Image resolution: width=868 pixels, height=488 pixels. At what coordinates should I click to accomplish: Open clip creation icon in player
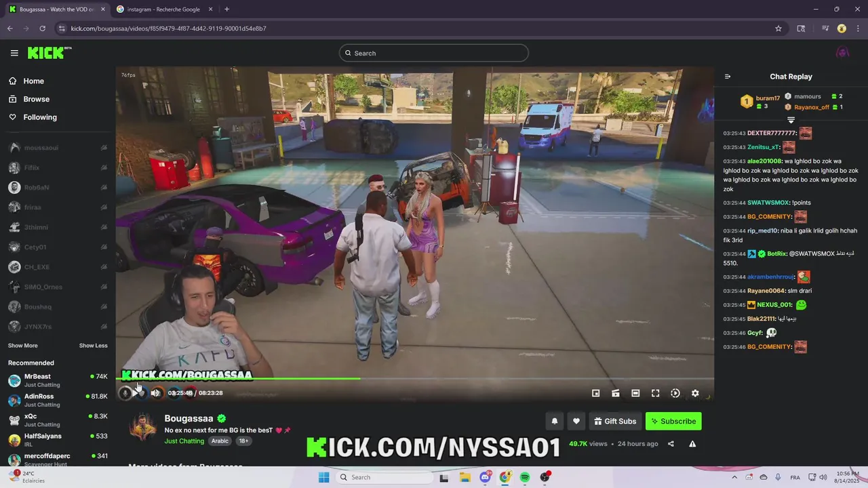click(x=616, y=393)
